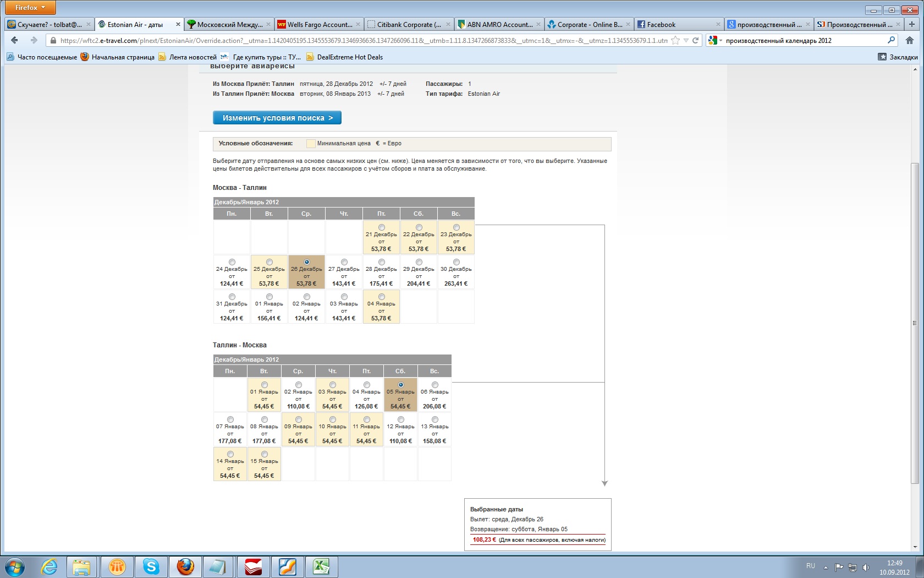This screenshot has height=578, width=924.
Task: Switch to ABN AMRO Account tab
Action: point(499,24)
